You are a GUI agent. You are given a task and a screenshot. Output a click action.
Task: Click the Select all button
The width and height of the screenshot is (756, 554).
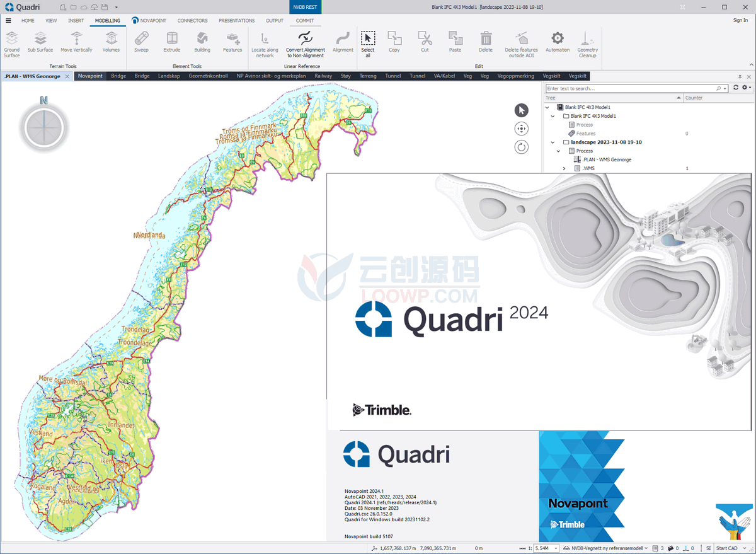click(x=368, y=44)
